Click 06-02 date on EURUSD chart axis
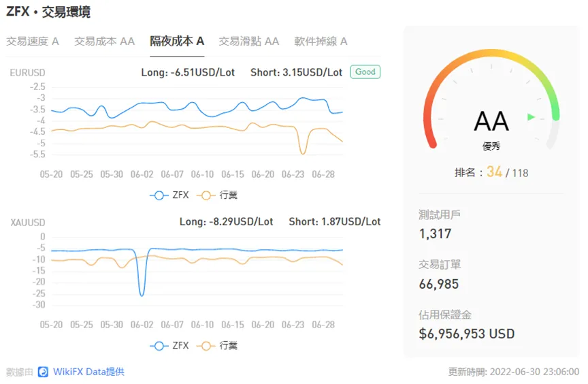 pyautogui.click(x=142, y=174)
